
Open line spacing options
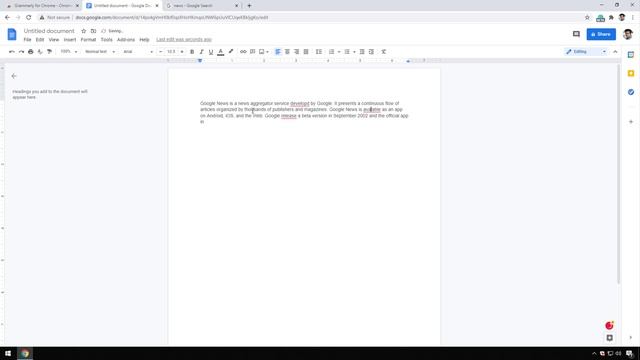319,52
